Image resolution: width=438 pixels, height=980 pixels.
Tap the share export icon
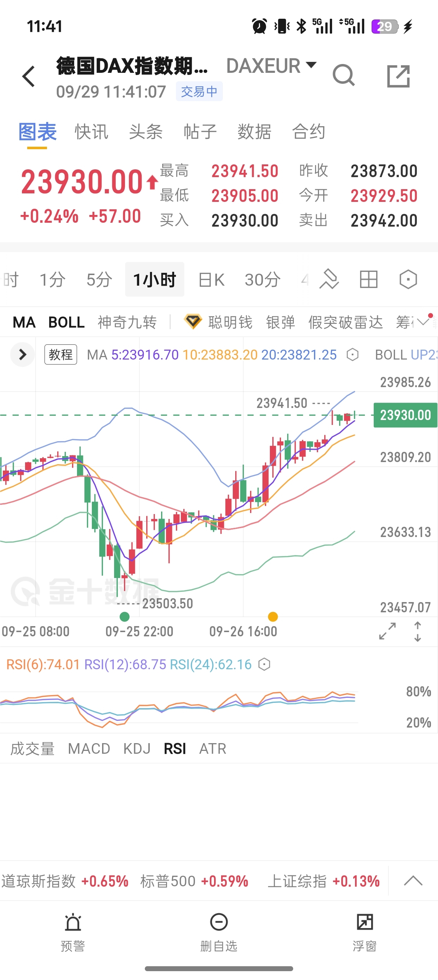point(398,76)
